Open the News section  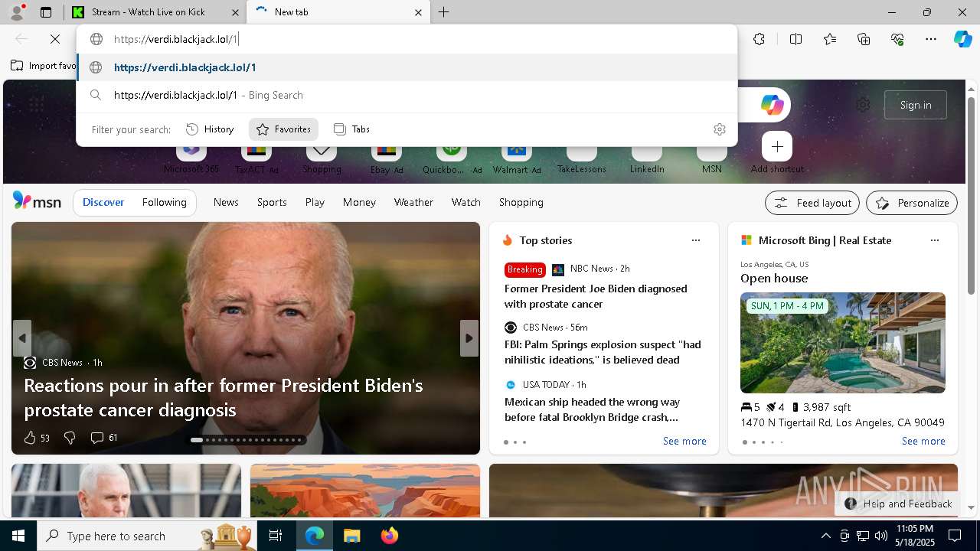[226, 202]
